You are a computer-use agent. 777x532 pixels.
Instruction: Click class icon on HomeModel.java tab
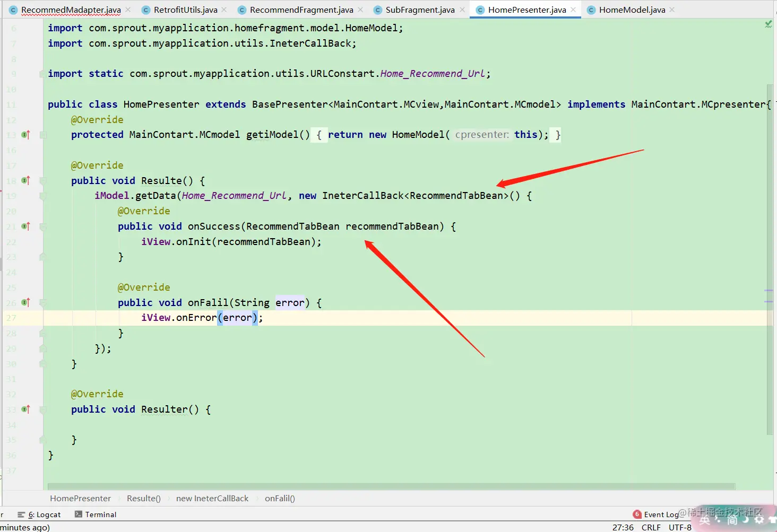[591, 10]
